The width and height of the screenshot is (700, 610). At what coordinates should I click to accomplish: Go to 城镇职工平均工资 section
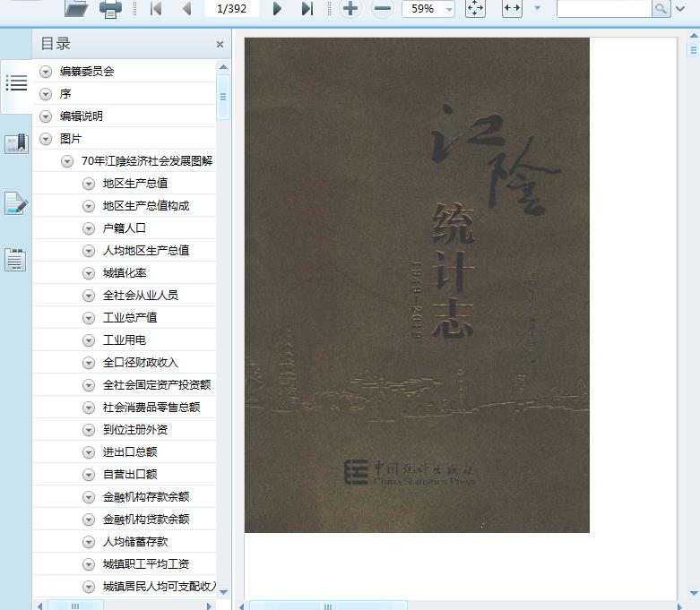tap(146, 564)
